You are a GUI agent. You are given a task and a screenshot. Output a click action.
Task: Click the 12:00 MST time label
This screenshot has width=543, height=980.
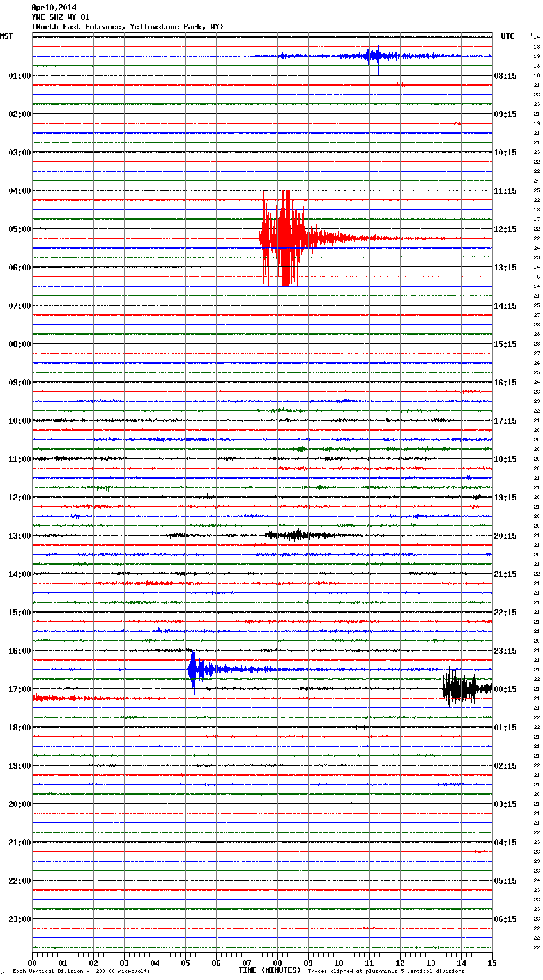click(20, 498)
